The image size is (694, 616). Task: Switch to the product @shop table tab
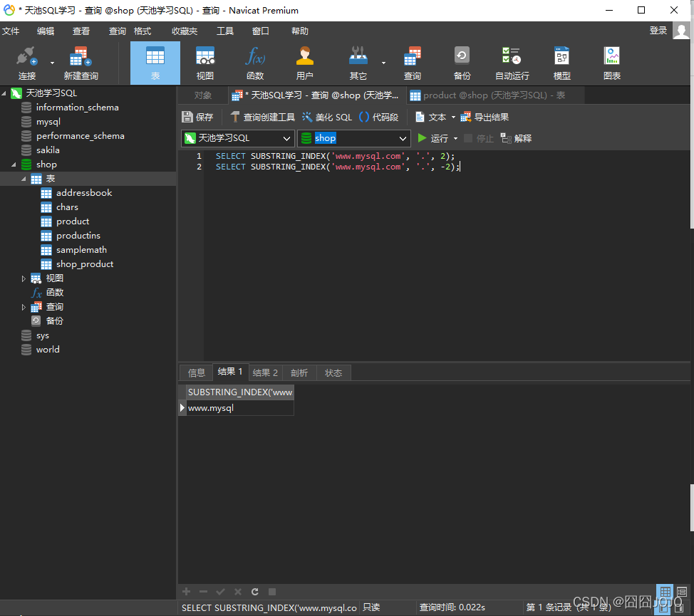[494, 95]
